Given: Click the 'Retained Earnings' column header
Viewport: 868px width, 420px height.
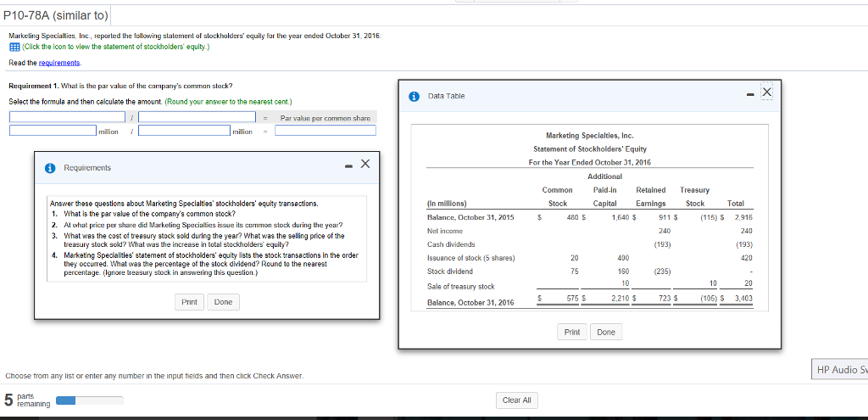Looking at the screenshot, I should coord(651,197).
